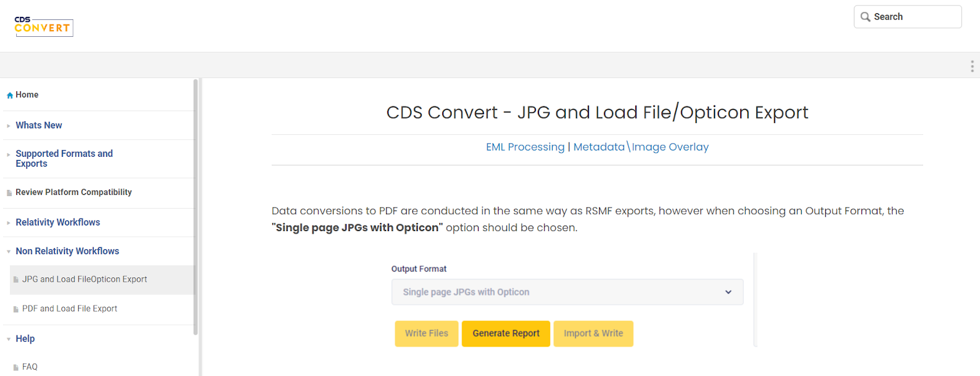Click the Review Platform Compatibility page icon

pos(9,193)
